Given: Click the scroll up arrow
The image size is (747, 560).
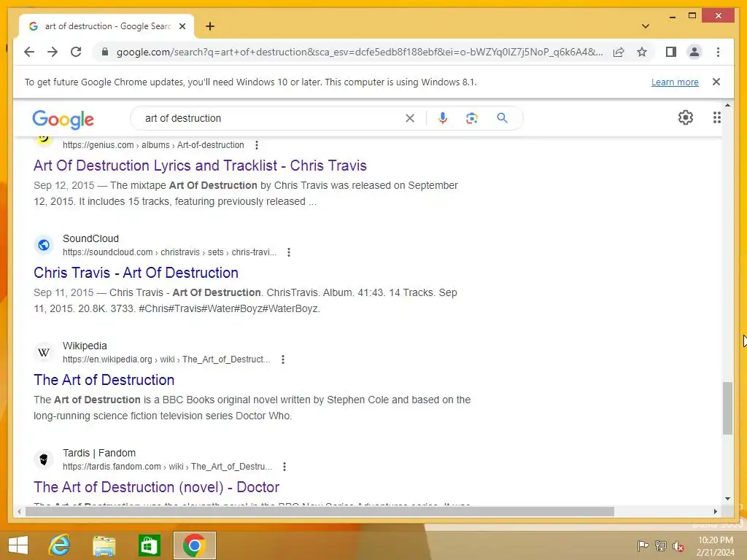Looking at the screenshot, I should click(x=727, y=105).
